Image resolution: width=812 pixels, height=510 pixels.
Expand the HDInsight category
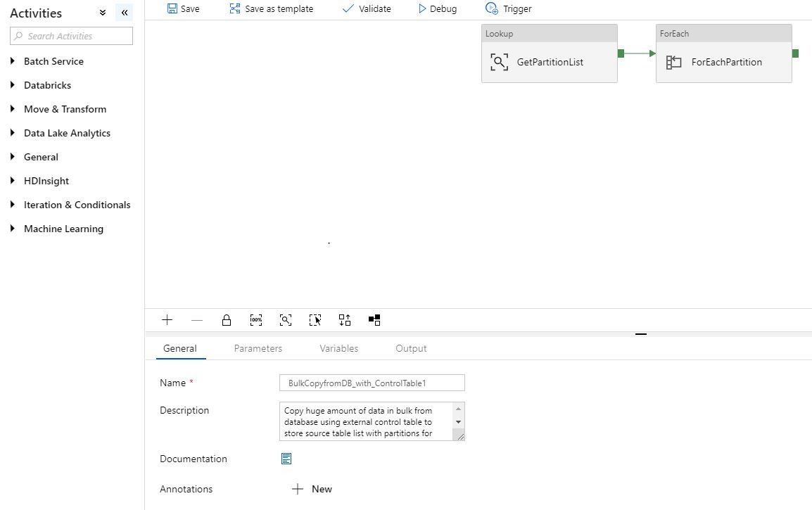tap(13, 181)
